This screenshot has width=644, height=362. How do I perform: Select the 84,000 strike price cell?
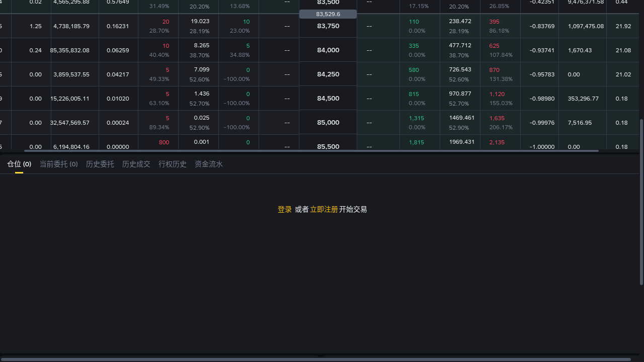(328, 50)
